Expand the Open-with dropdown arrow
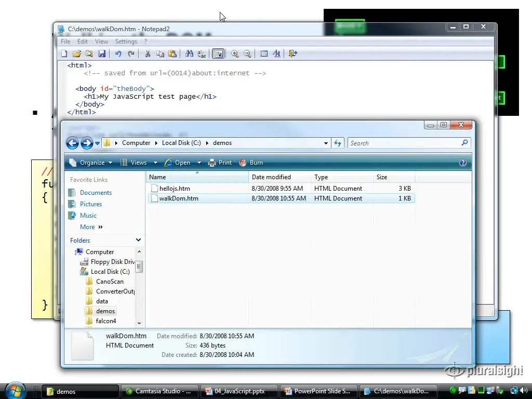 coord(199,163)
